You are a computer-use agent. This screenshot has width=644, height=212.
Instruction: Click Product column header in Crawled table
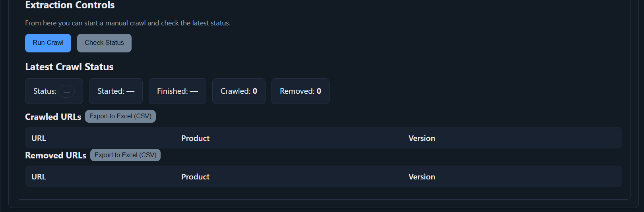[x=195, y=138]
